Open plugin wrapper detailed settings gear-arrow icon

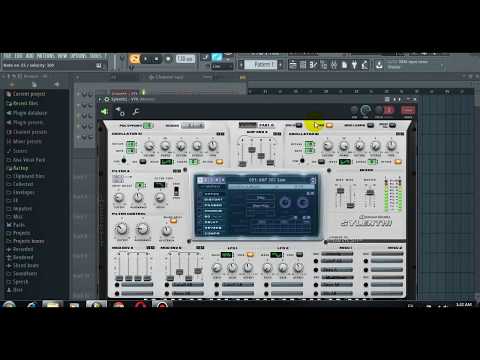point(120,112)
